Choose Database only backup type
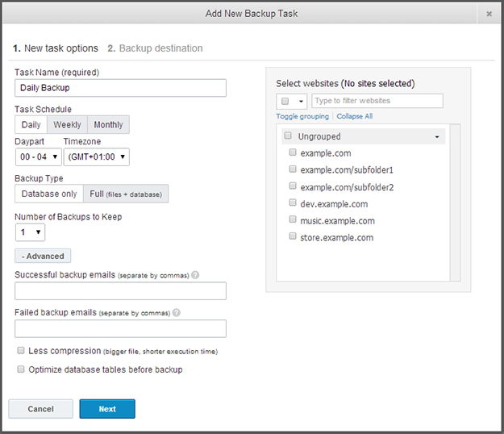Image resolution: width=504 pixels, height=434 pixels. [48, 194]
